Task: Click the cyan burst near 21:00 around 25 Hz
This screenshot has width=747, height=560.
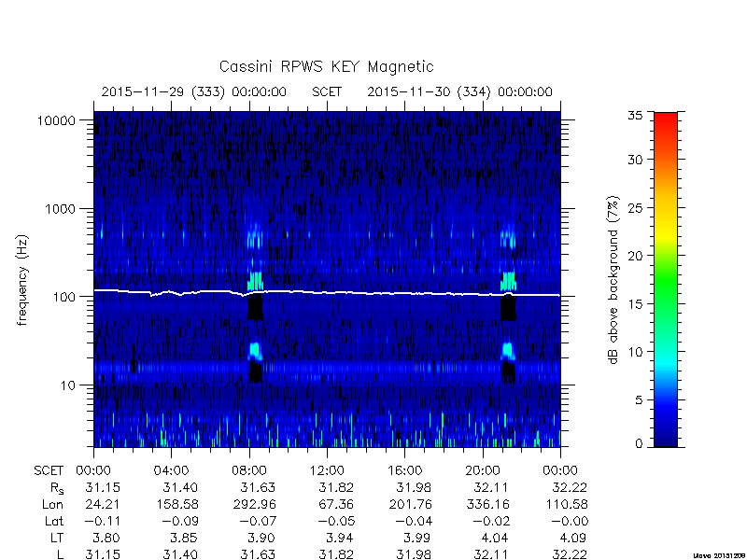Action: (508, 351)
